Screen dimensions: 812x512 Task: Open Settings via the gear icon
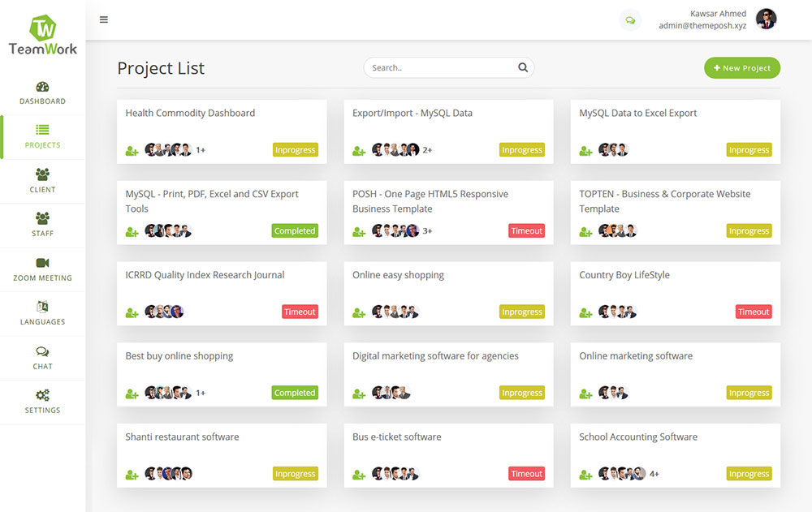(x=42, y=394)
